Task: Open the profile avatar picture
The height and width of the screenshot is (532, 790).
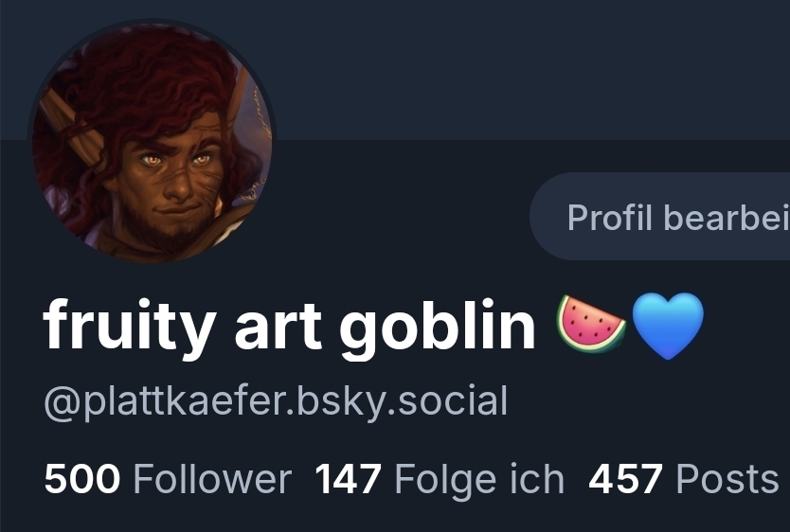Action: point(152,143)
